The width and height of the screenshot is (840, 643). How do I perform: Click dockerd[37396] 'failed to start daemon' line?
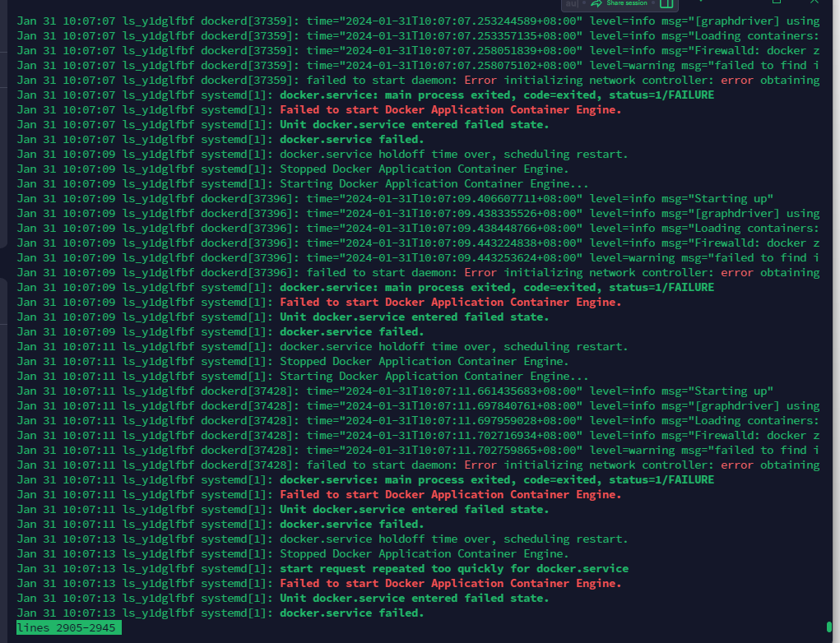pyautogui.click(x=418, y=272)
